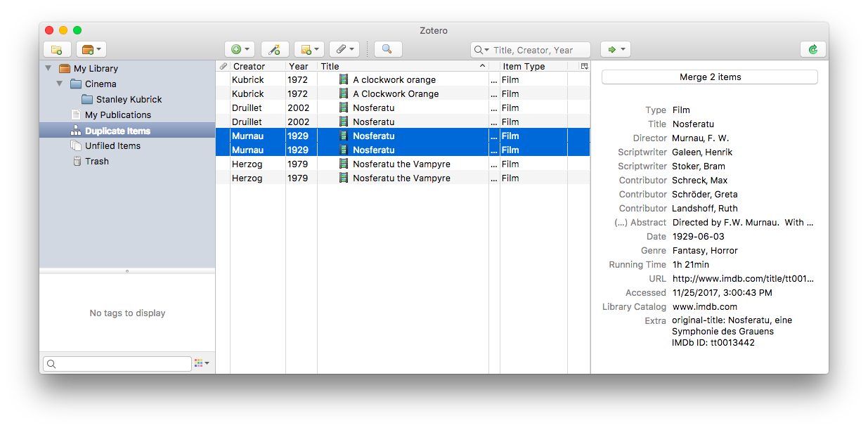The width and height of the screenshot is (868, 430).
Task: Open the New Note dropdown
Action: [x=309, y=49]
